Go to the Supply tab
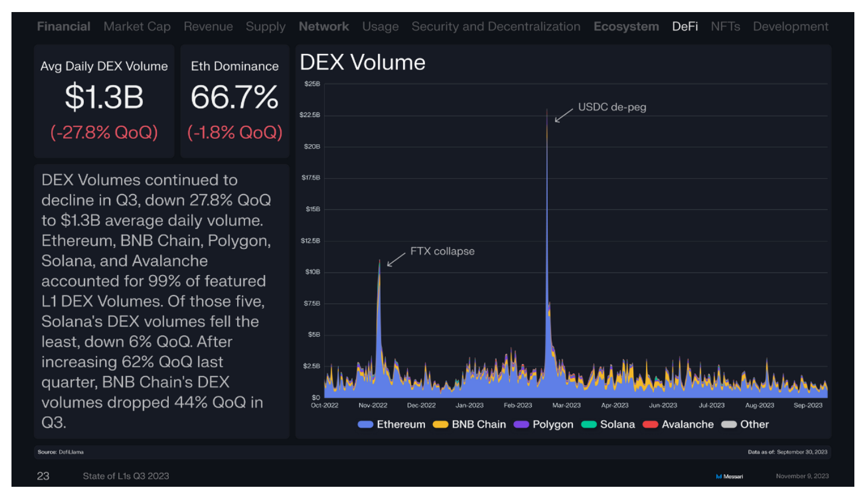The width and height of the screenshot is (867, 504). pyautogui.click(x=265, y=27)
